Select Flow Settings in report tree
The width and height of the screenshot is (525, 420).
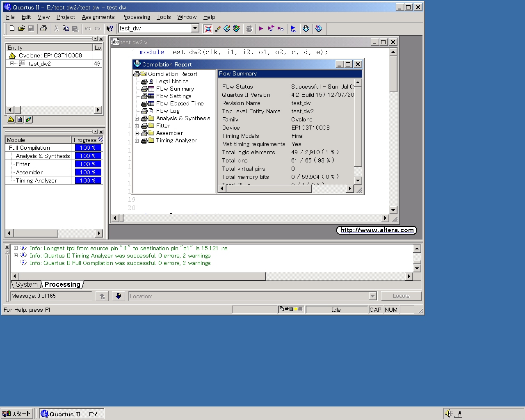173,96
